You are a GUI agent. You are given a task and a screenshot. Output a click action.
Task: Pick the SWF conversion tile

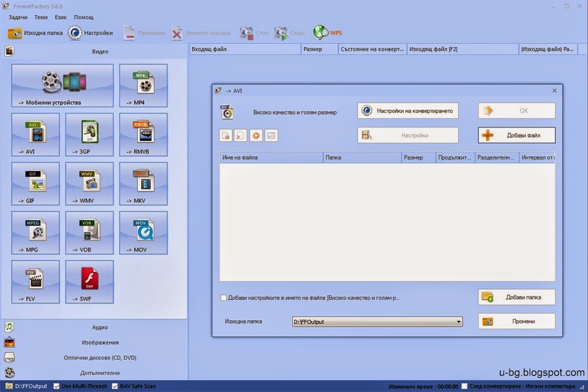90,282
